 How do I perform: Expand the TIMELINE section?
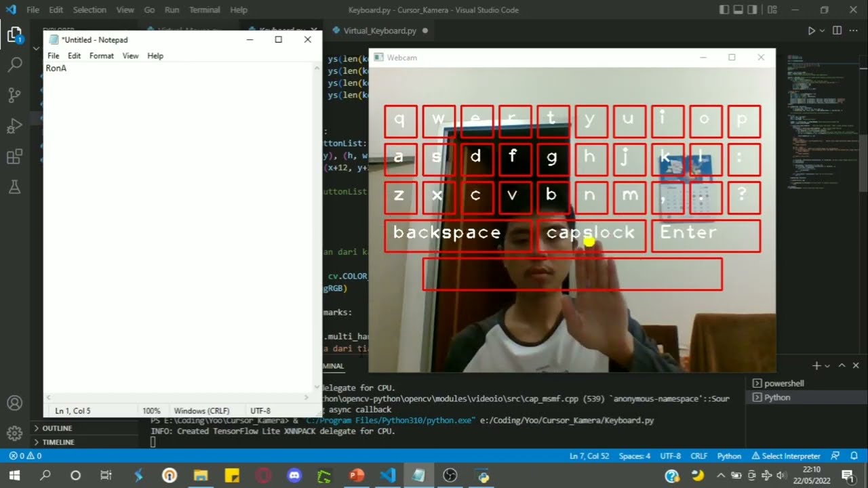(x=58, y=442)
